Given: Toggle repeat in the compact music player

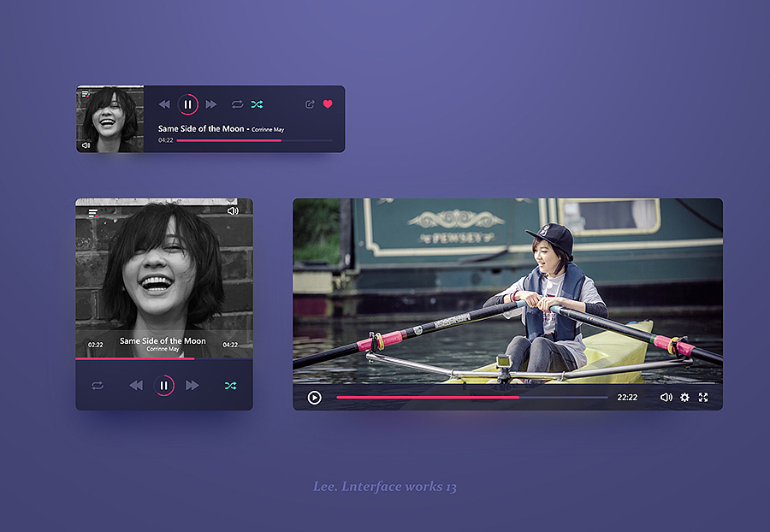Looking at the screenshot, I should tap(237, 104).
